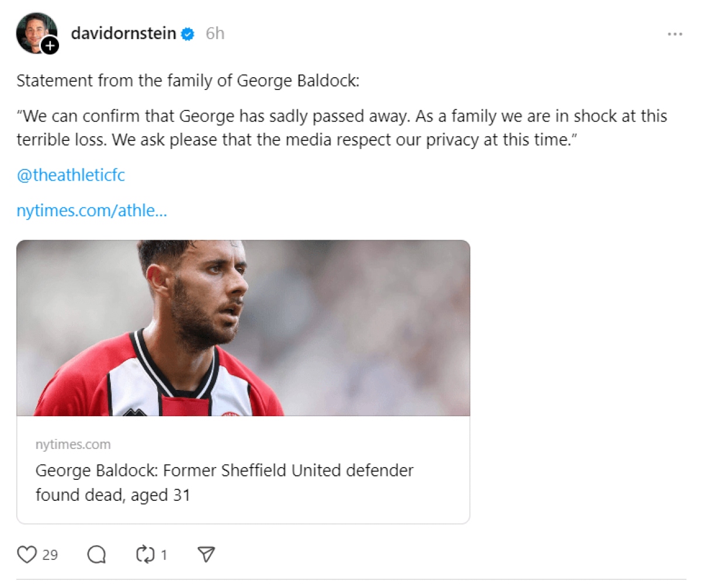The width and height of the screenshot is (701, 588).
Task: Repost this thread using the repost icon
Action: click(144, 554)
